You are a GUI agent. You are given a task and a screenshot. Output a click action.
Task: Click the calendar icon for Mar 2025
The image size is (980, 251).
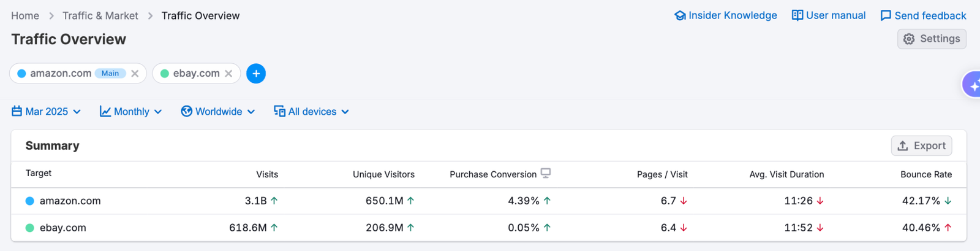(17, 112)
